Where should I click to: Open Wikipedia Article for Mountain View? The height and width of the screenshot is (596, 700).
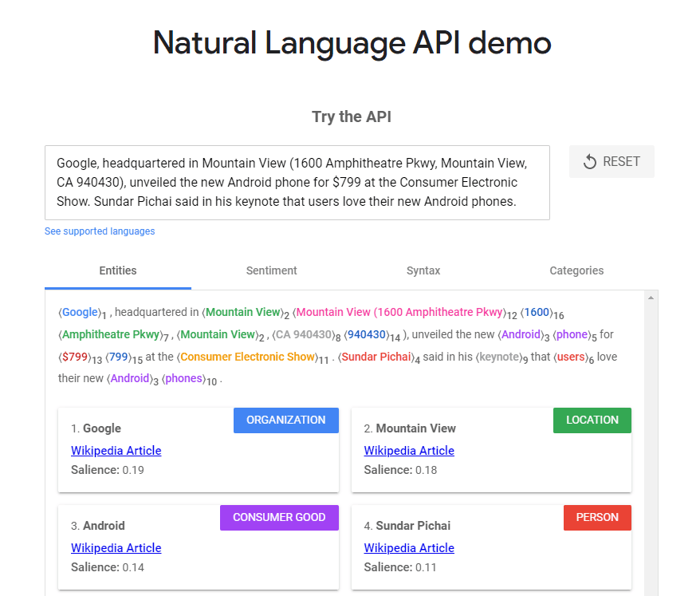pyautogui.click(x=409, y=450)
